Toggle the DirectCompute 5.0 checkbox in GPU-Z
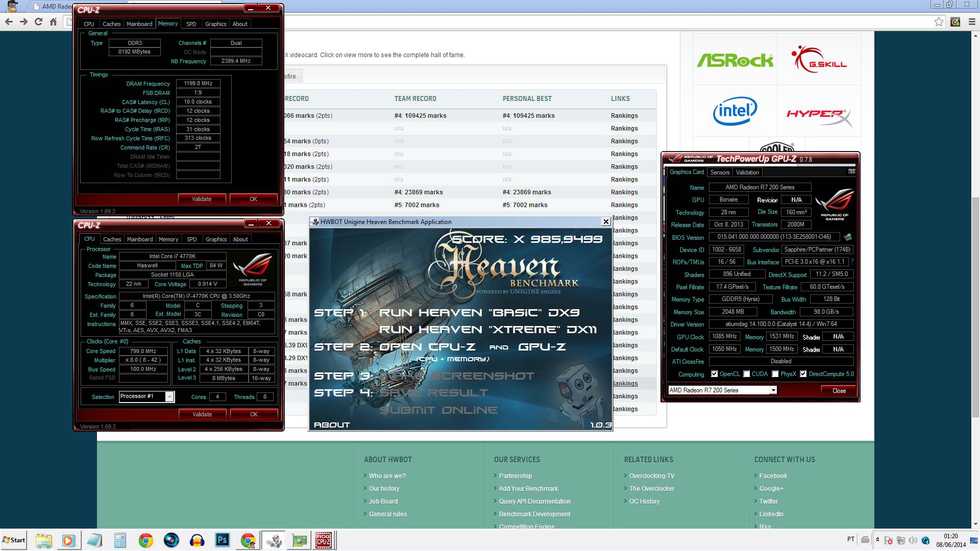This screenshot has width=980, height=551. (x=803, y=374)
